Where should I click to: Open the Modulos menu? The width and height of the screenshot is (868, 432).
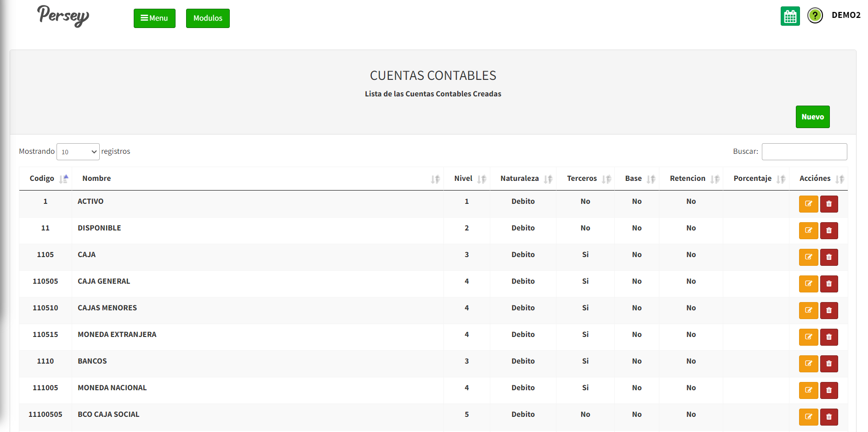pos(208,18)
